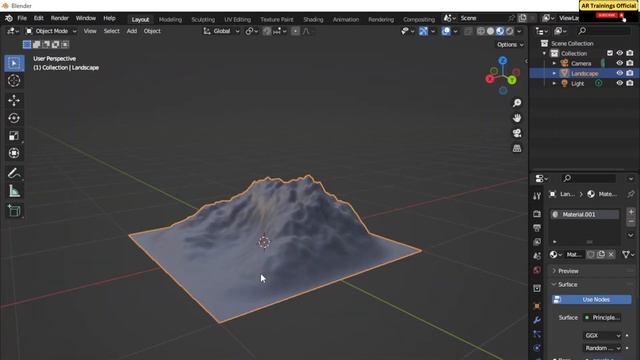Click the Y axis on navigation gizmo
The image size is (640, 360).
coord(512,80)
